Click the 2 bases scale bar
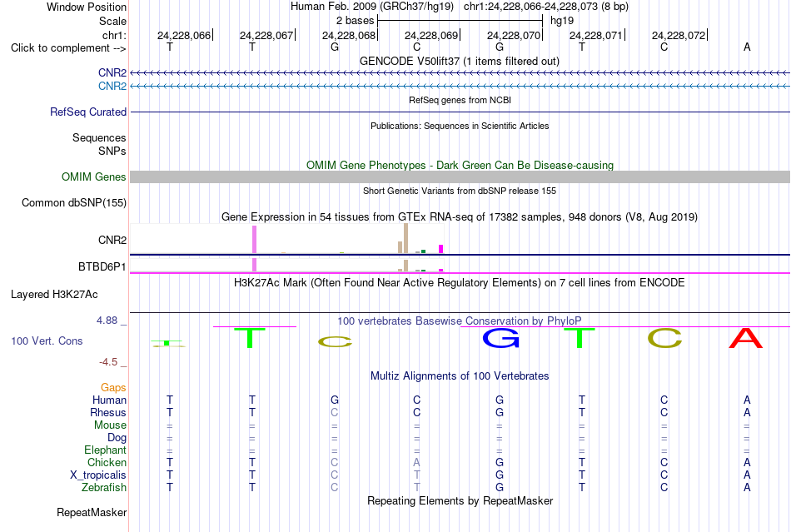The image size is (791, 532). point(460,21)
